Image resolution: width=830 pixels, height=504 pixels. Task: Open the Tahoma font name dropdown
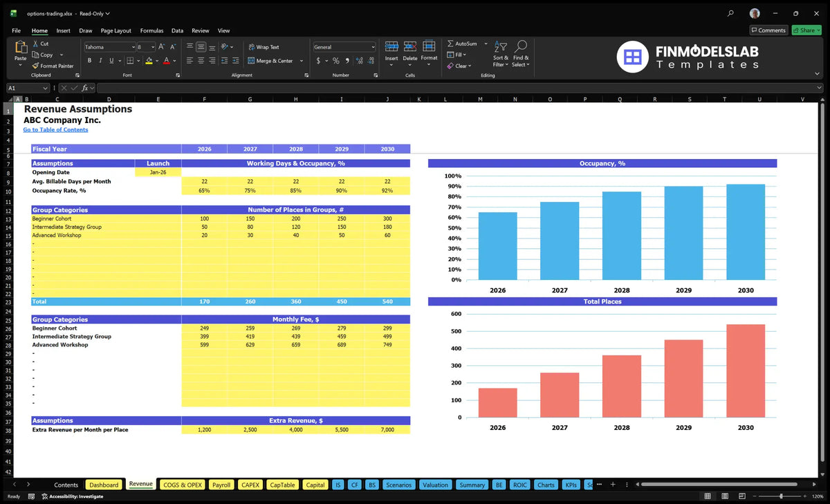[132, 47]
